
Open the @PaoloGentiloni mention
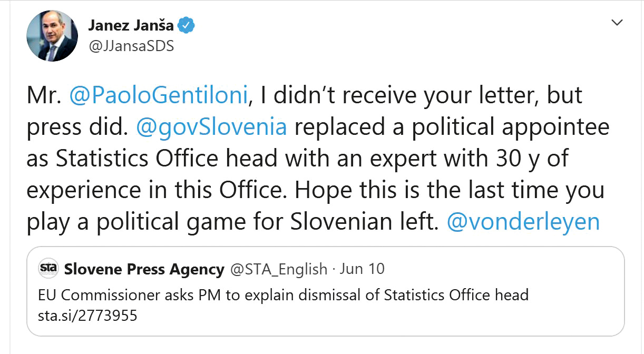[158, 95]
